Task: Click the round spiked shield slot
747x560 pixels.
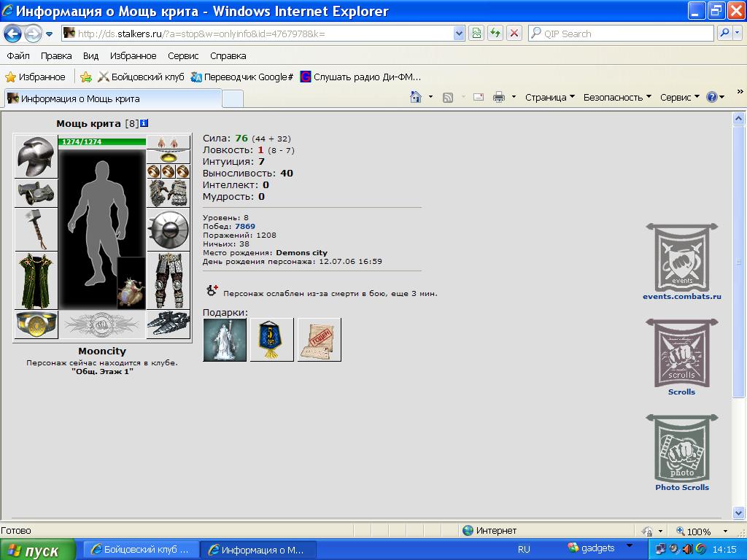Action: [169, 230]
